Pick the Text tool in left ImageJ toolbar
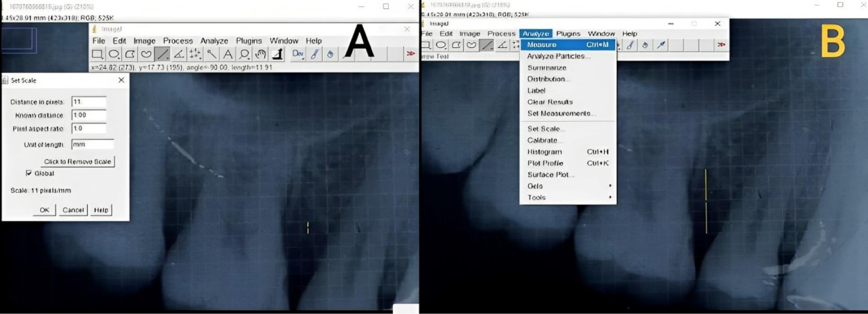The image size is (868, 314). point(228,54)
